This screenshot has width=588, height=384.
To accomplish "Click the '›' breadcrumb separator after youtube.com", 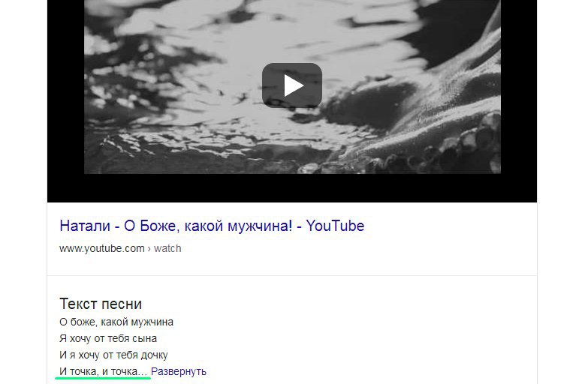I will tap(149, 249).
